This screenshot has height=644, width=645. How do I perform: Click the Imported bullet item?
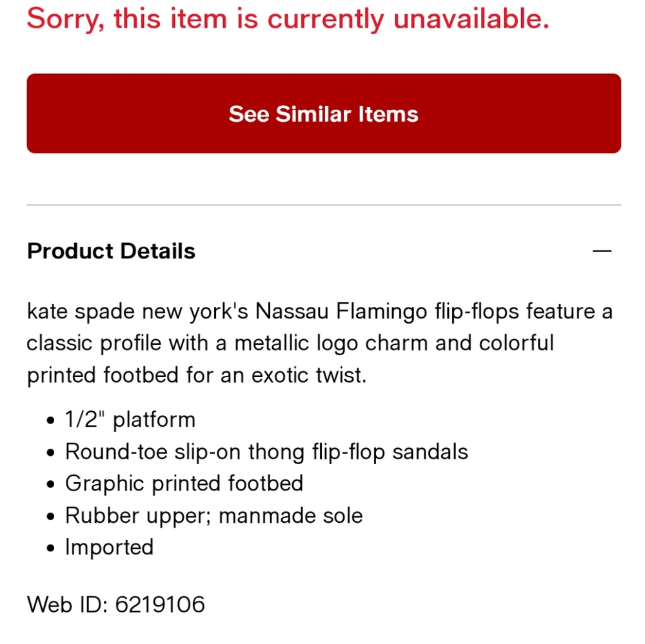[109, 547]
